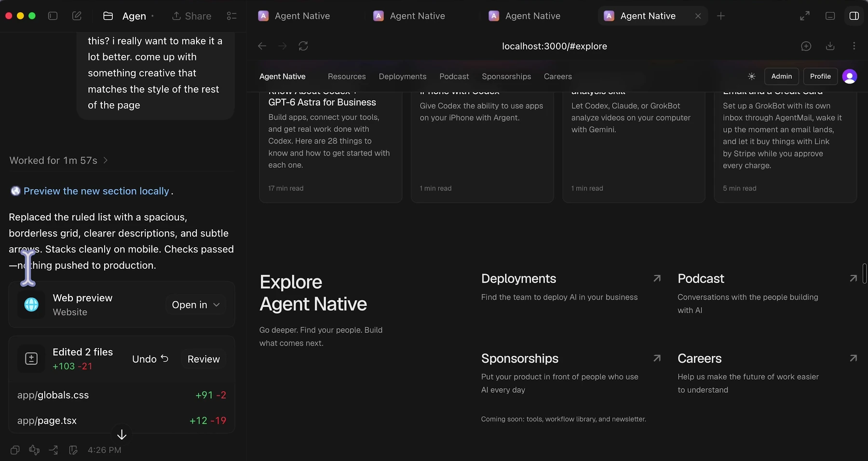Click the Agent Native site logo

click(x=283, y=76)
